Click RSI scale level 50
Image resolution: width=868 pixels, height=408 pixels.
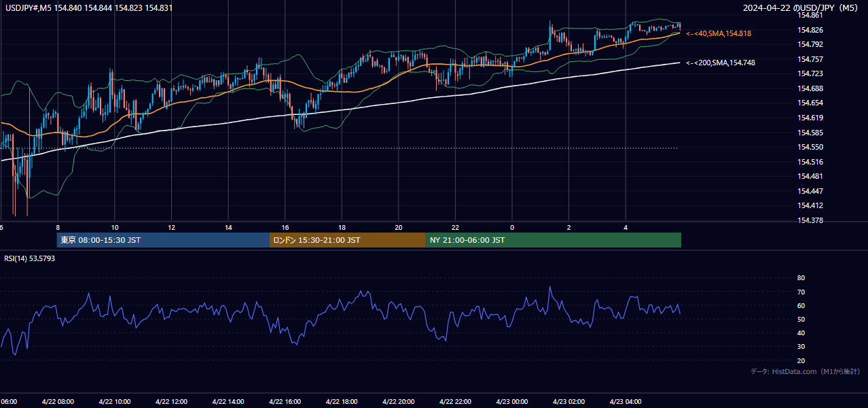click(801, 319)
